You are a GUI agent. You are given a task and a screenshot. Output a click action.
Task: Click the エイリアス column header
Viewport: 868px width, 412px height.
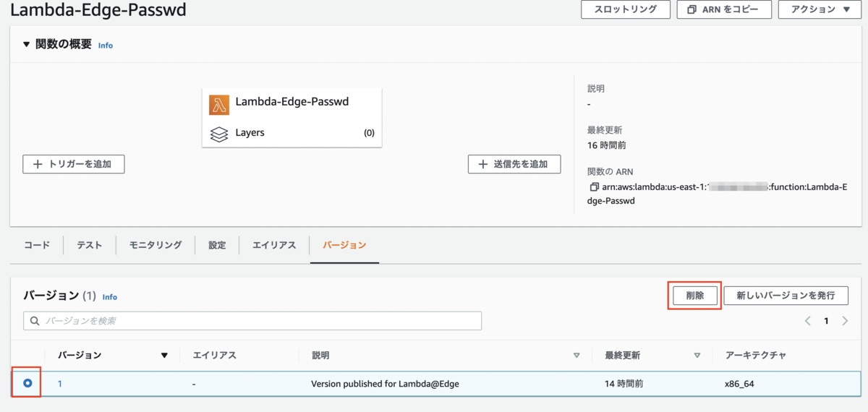pyautogui.click(x=215, y=356)
